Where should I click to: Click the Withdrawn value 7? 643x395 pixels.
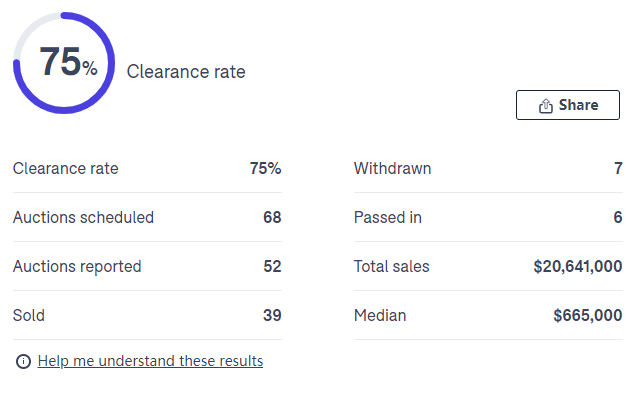618,169
